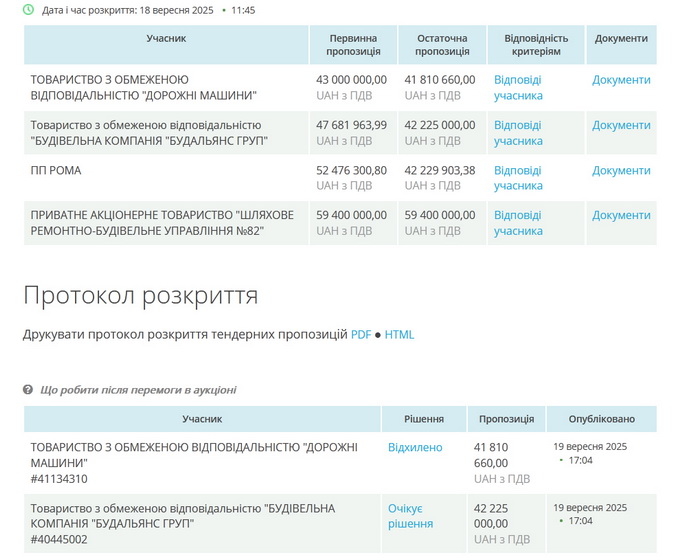Image resolution: width=673 pixels, height=560 pixels.
Task: Open Документи for ШЛЯХОВЕ РЕМОНТНО-БУДІВЕЛЬНЕ УПРАВЛІННЯ №82
Action: pos(621,215)
